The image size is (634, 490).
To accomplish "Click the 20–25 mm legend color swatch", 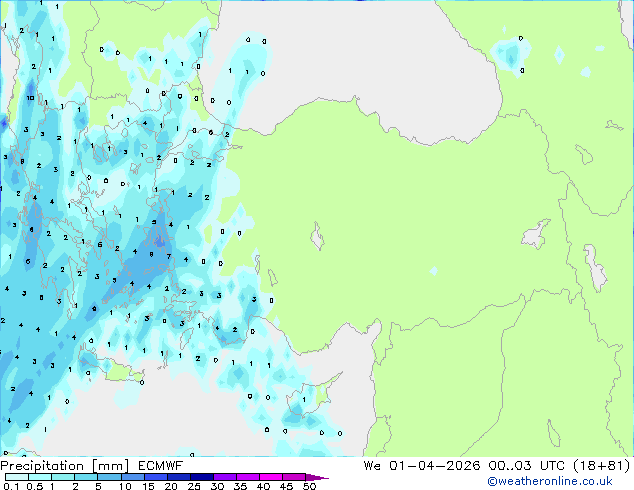I will click(x=178, y=477).
